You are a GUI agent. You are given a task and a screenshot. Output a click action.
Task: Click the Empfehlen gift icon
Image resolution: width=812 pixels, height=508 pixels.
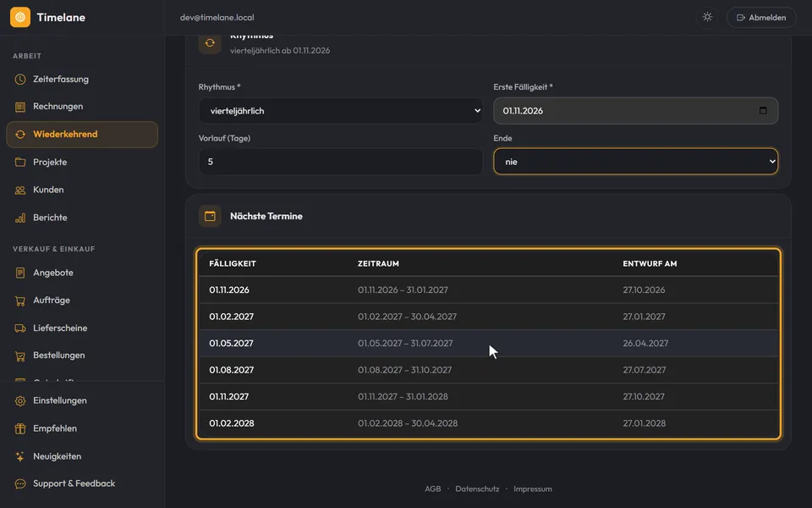pos(20,428)
